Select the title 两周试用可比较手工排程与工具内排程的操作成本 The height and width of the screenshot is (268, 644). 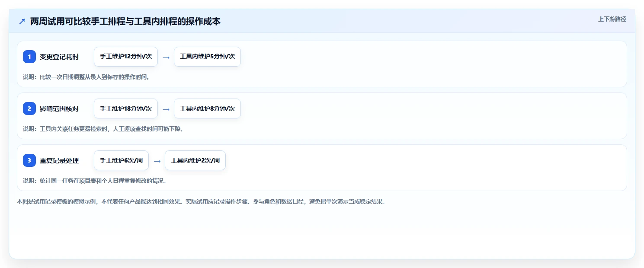pos(125,22)
